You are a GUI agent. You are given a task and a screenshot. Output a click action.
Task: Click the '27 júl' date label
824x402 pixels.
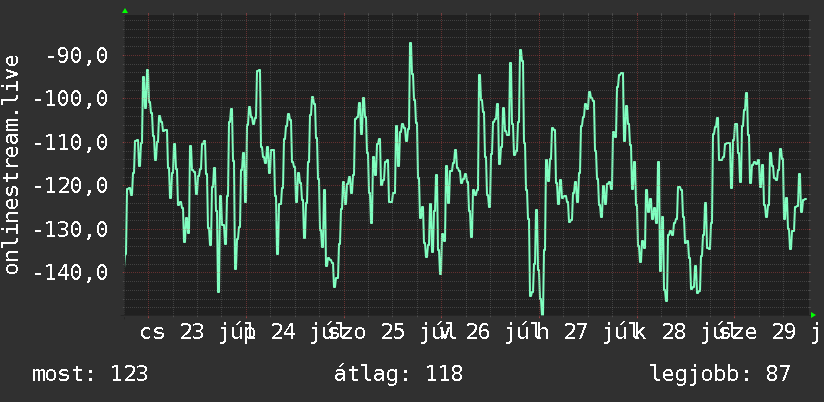[595, 333]
